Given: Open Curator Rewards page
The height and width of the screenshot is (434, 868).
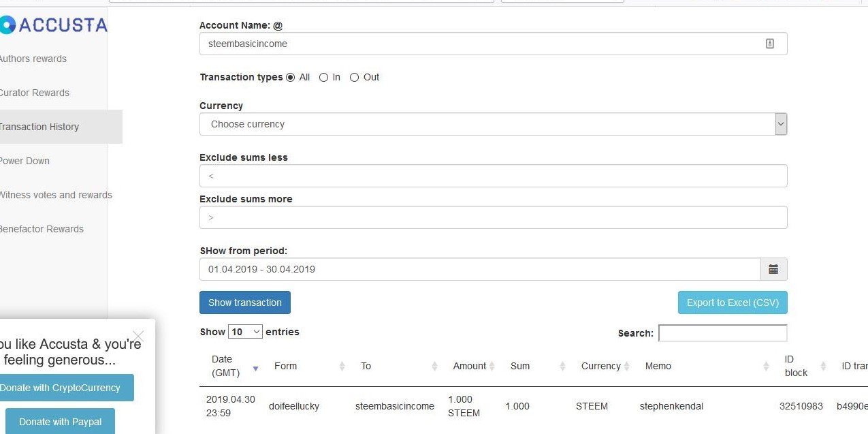Looking at the screenshot, I should pyautogui.click(x=34, y=93).
